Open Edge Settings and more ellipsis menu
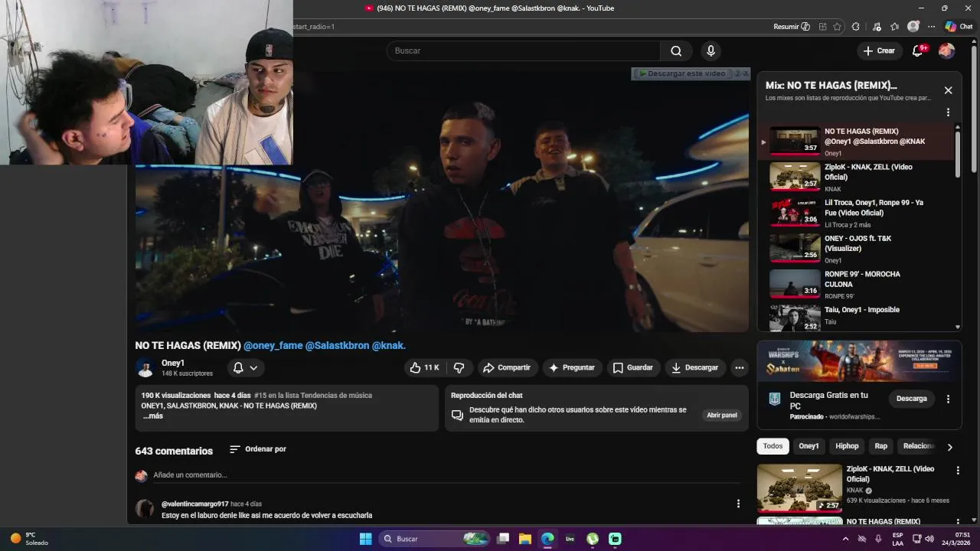Image resolution: width=980 pixels, height=551 pixels. tap(931, 27)
